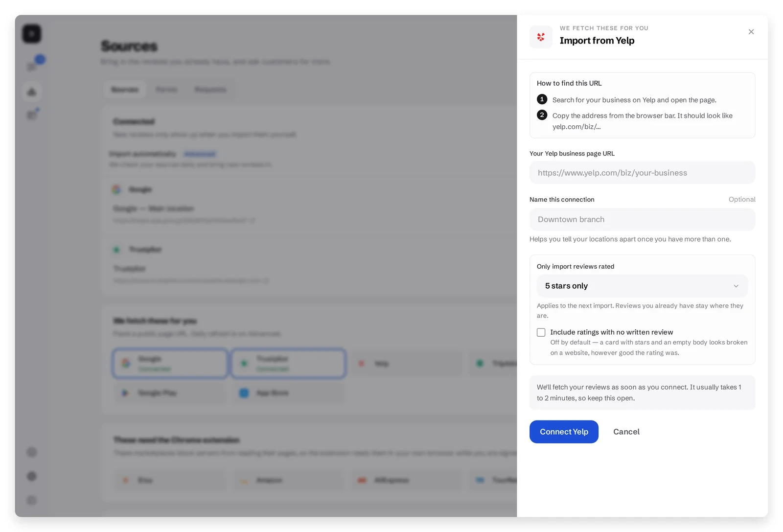
Task: Click the Name this connection field
Action: [642, 219]
